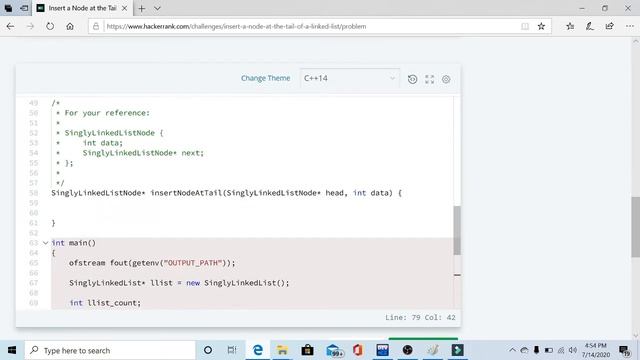
Task: Share this page icon
Action: coord(609,26)
